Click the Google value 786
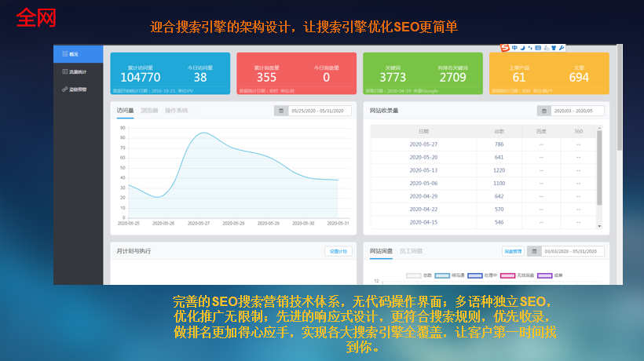644x361 pixels. coord(499,144)
